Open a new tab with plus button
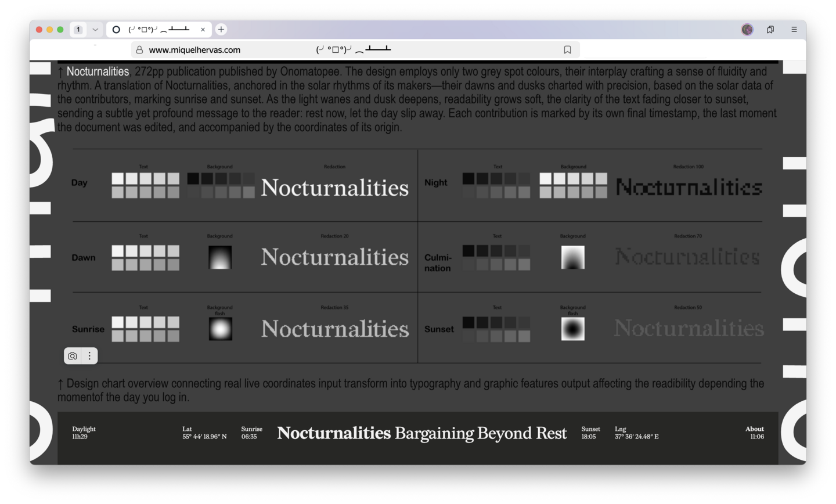The height and width of the screenshot is (504, 836). pos(221,30)
